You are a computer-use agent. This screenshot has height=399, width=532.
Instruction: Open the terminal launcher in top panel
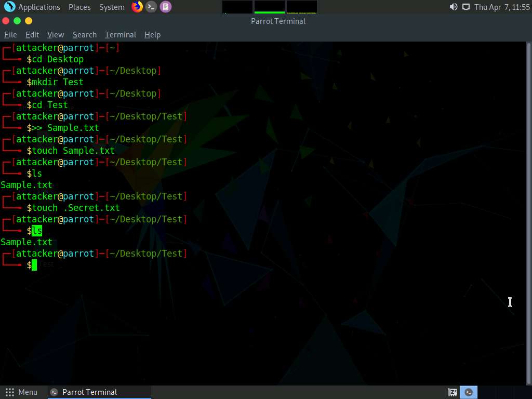tap(151, 7)
